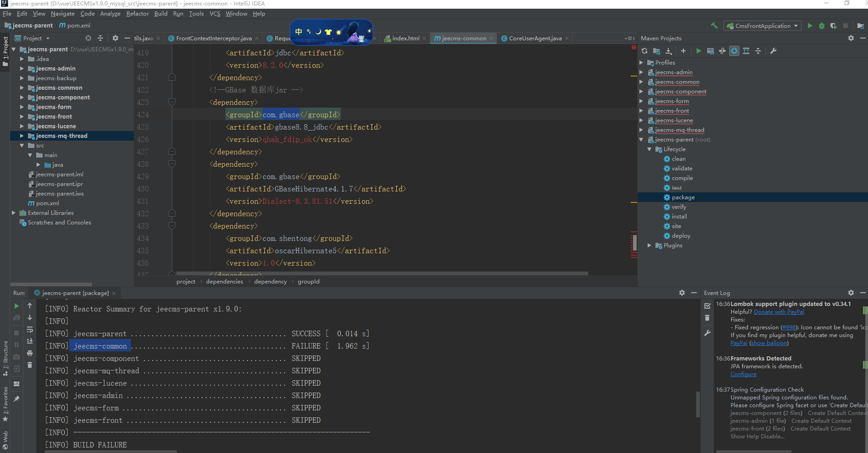
Task: Clear Run console with trash icon
Action: pyautogui.click(x=30, y=365)
